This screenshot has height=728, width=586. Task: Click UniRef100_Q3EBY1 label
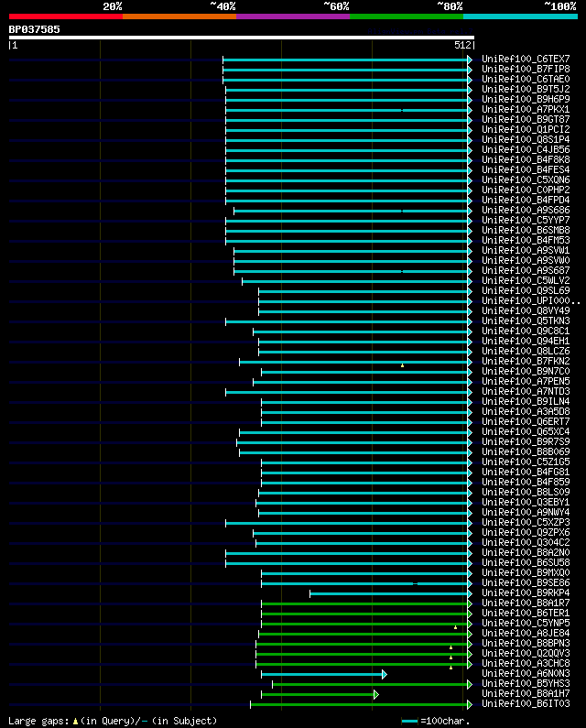pyautogui.click(x=526, y=503)
